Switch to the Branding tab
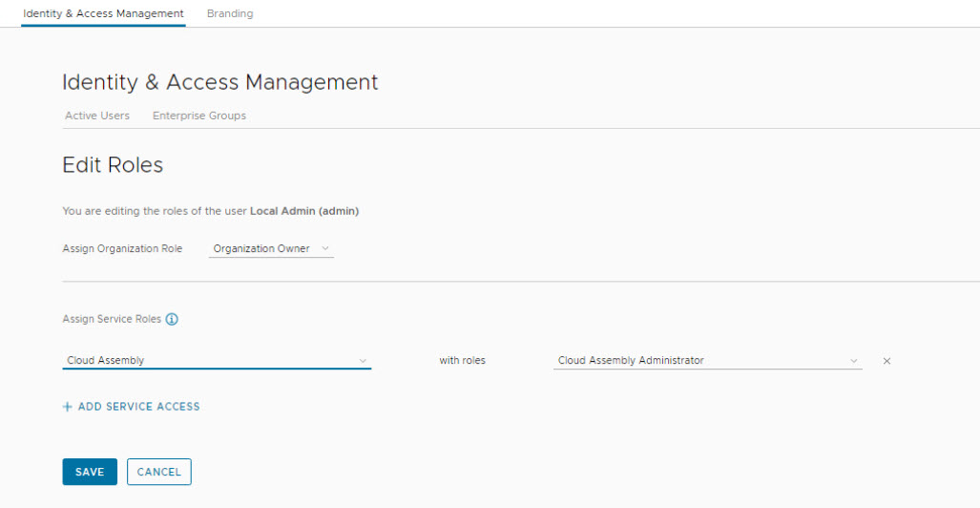Screen dimensions: 980x508 (x=230, y=13)
